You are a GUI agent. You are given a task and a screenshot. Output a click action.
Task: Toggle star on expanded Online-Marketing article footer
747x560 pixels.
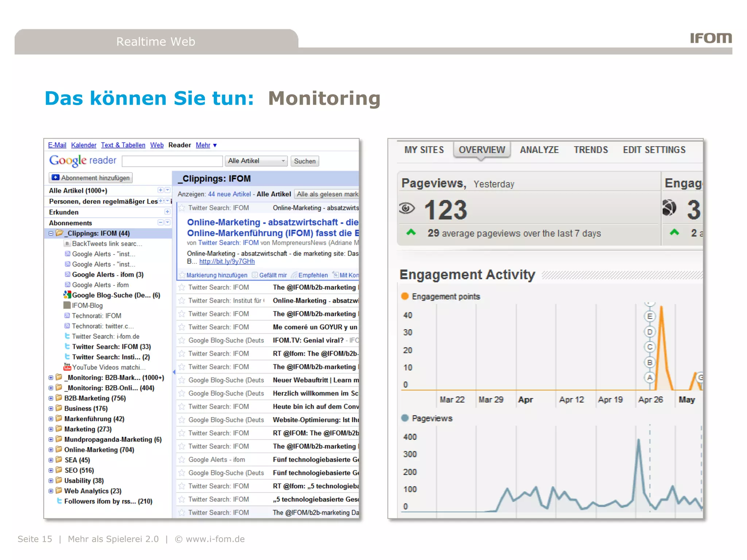(x=182, y=275)
